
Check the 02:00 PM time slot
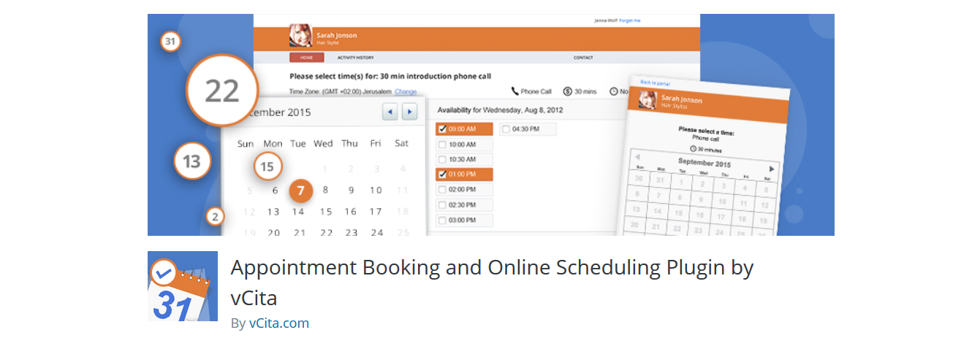coord(441,190)
